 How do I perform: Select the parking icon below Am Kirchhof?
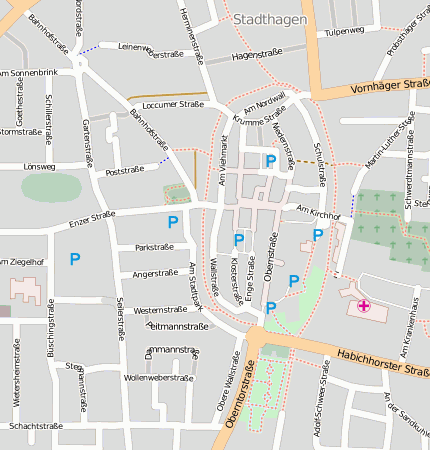pos(318,235)
